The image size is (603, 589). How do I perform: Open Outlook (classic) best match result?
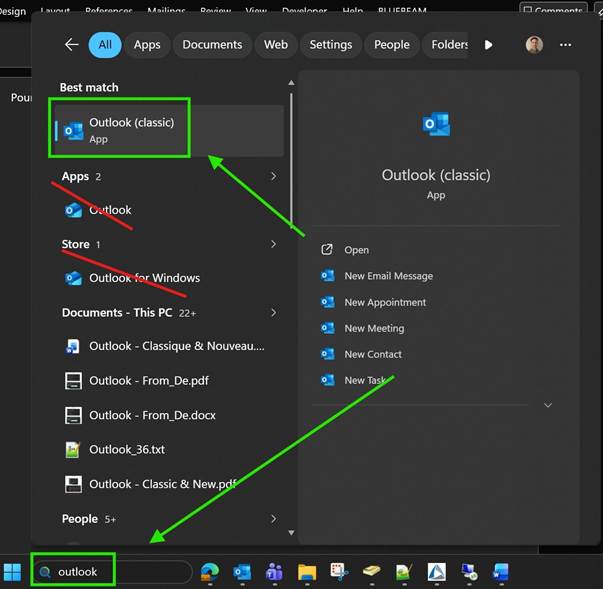(x=168, y=130)
